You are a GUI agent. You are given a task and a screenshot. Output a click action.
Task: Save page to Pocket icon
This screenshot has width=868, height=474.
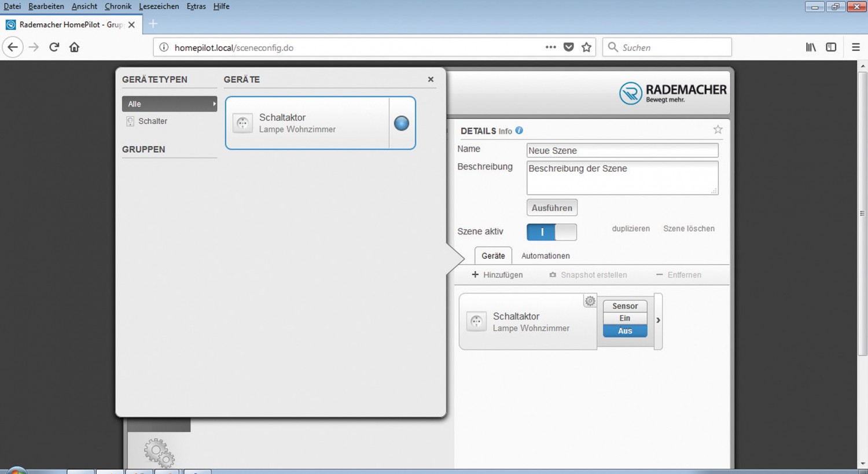[568, 47]
